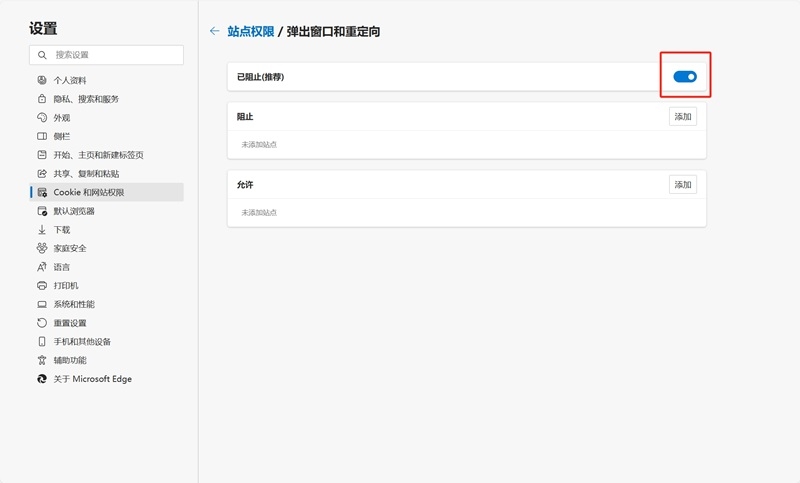Screen dimensions: 800x483
Task: Click the 侧栏 sidebar icon
Action: pos(42,136)
